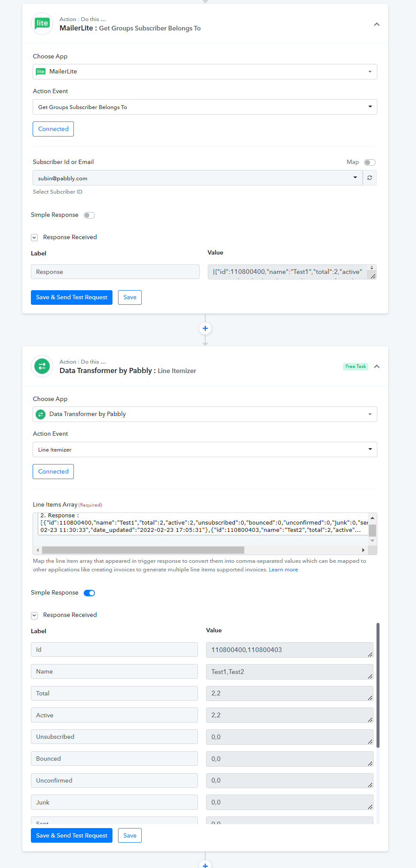Open the Learn more link
This screenshot has width=416, height=868.
283,570
